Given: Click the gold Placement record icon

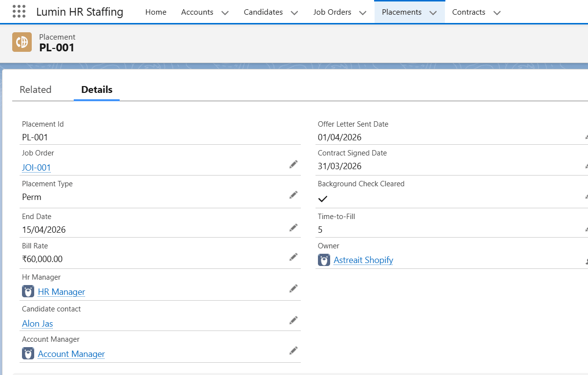Looking at the screenshot, I should tap(21, 43).
